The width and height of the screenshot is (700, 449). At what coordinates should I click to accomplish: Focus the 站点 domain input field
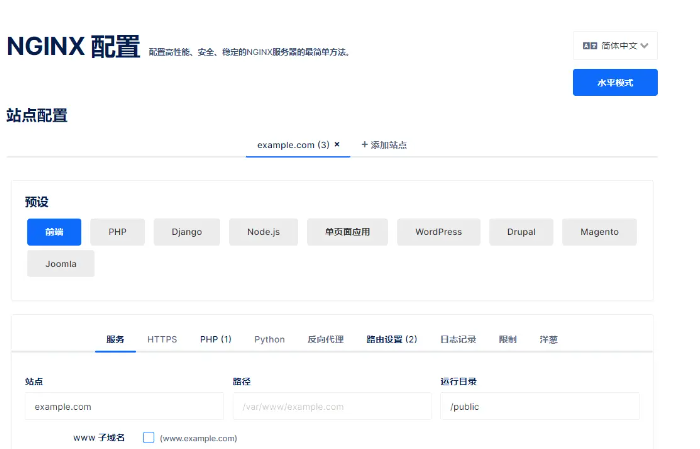124,407
